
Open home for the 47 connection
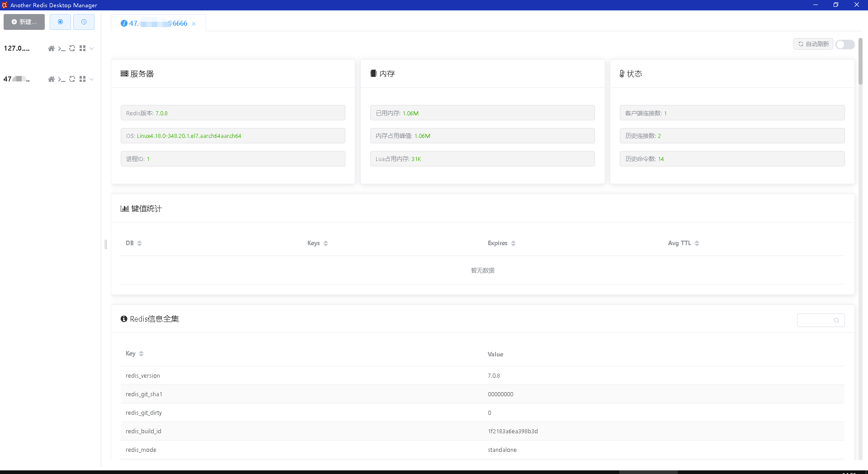[x=51, y=79]
